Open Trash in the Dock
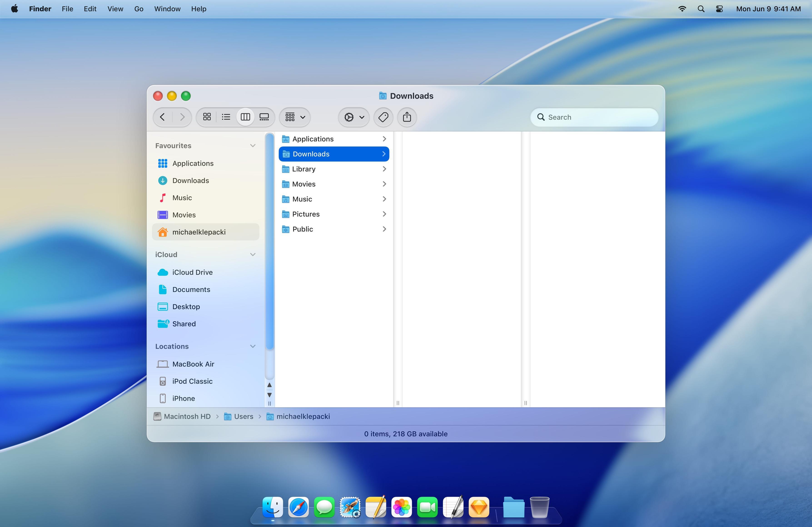 tap(539, 507)
